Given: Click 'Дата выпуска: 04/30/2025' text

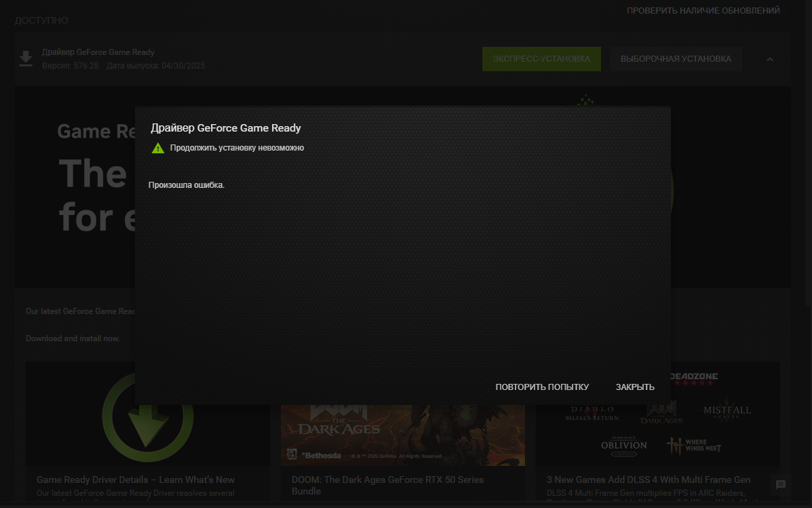Looking at the screenshot, I should click(156, 66).
